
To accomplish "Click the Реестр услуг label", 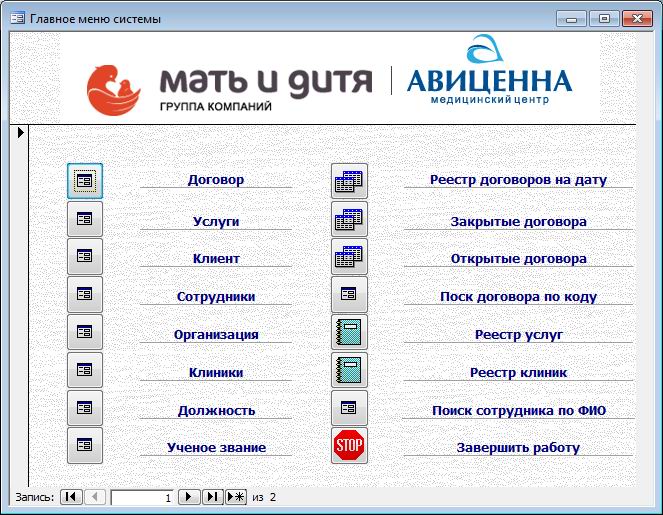I will 518,334.
